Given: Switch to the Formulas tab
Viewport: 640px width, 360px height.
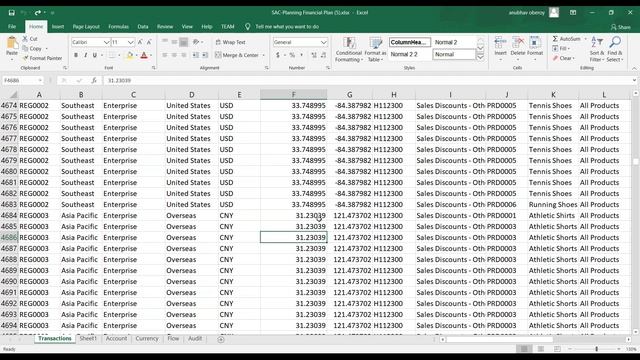Looking at the screenshot, I should pyautogui.click(x=119, y=27).
